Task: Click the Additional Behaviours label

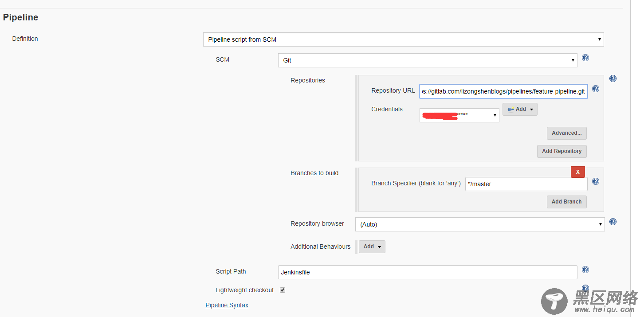Action: click(x=321, y=247)
